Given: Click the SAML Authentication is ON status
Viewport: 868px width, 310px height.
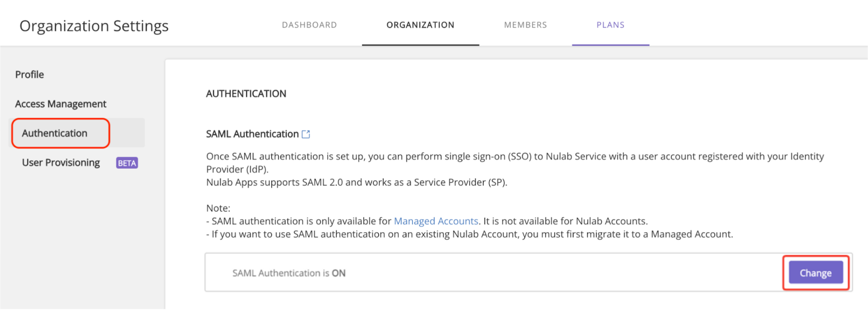Looking at the screenshot, I should [x=289, y=273].
